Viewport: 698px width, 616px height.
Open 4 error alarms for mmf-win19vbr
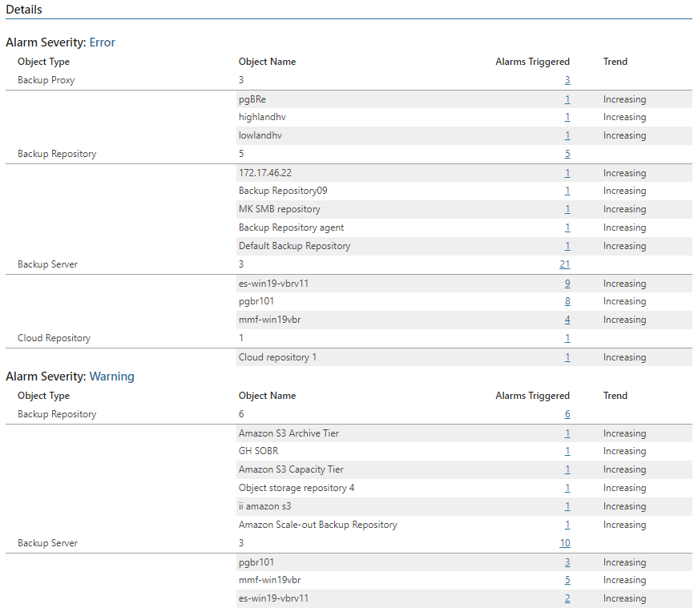pos(567,320)
